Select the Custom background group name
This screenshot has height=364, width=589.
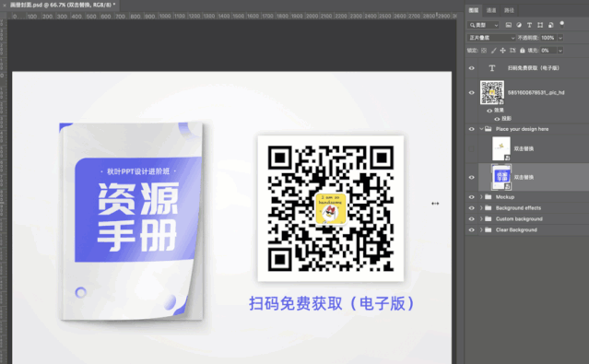(x=519, y=219)
